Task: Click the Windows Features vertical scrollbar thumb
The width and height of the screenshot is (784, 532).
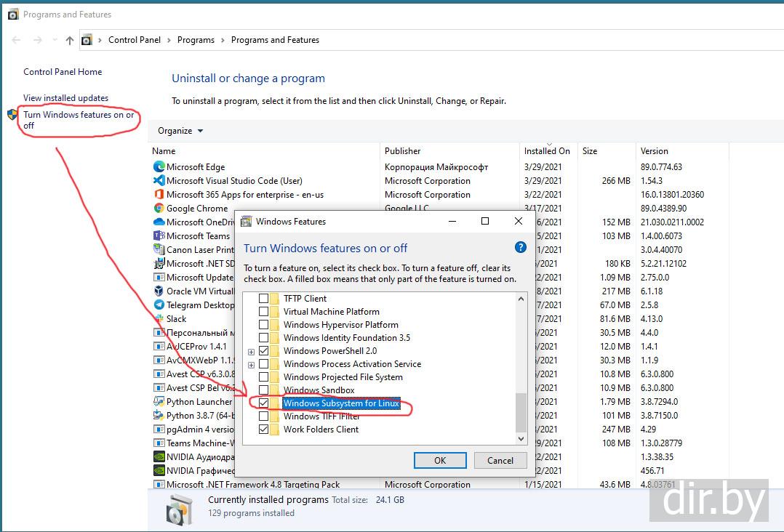Action: tap(520, 412)
